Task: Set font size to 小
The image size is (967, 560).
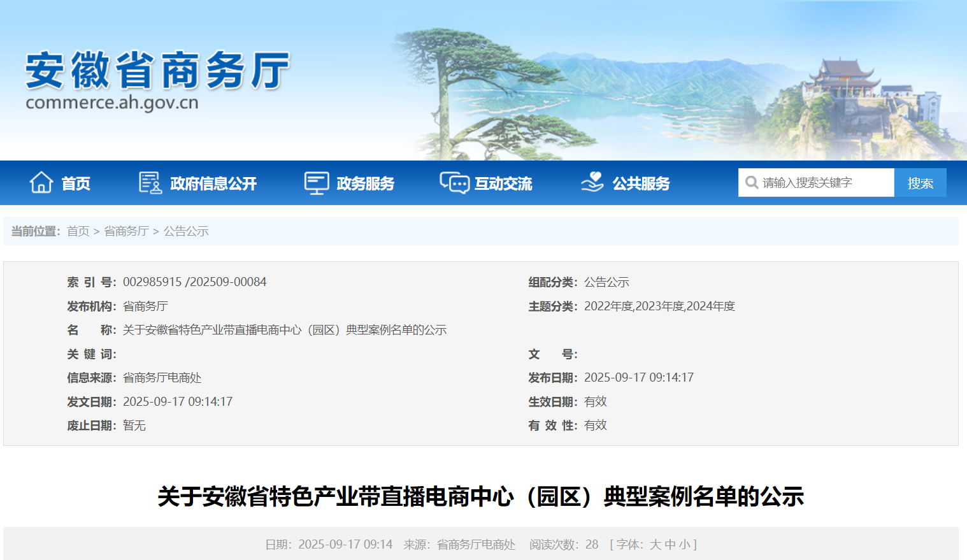Action: [x=684, y=545]
